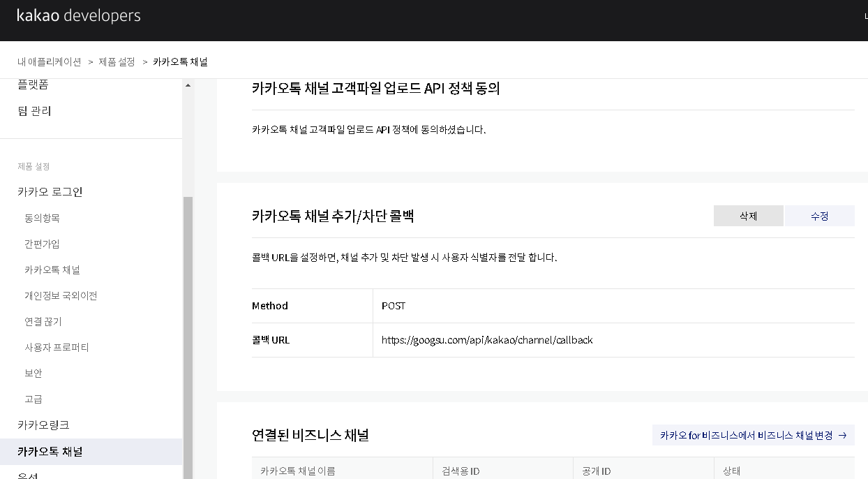Click the 삭제 callback button

[749, 216]
